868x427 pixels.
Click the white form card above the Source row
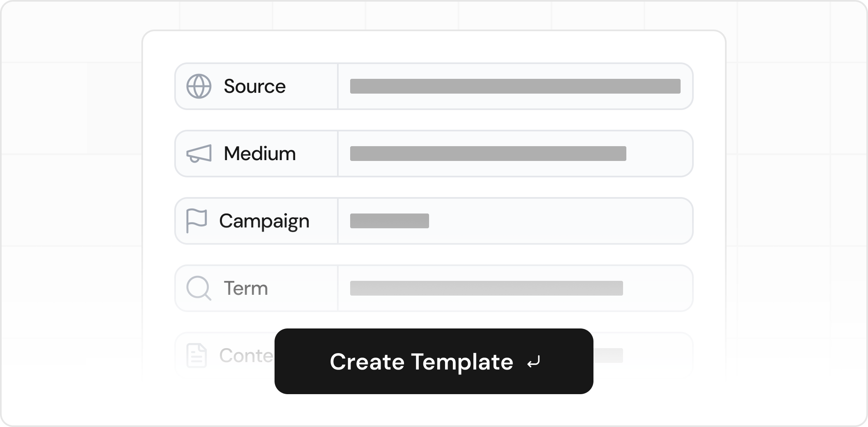pyautogui.click(x=434, y=46)
